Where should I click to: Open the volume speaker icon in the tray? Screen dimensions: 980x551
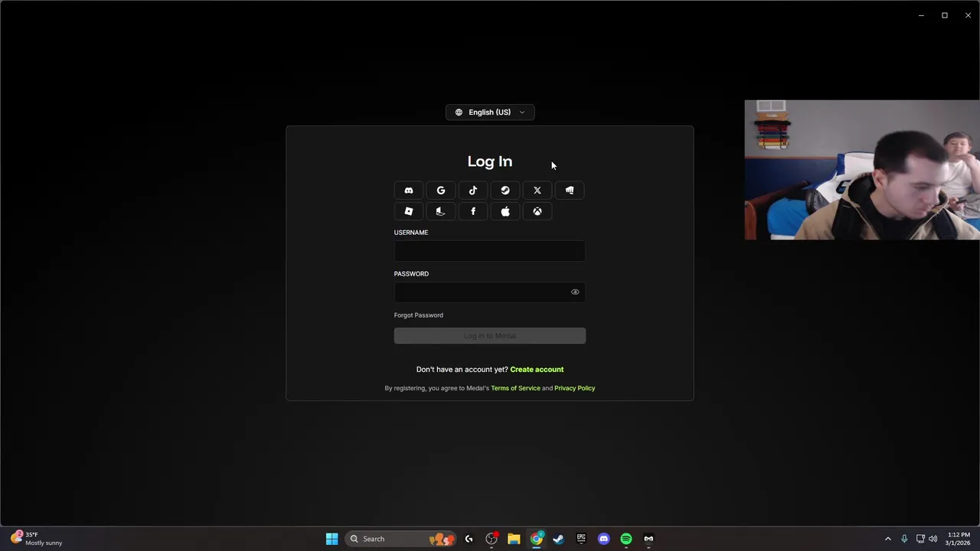tap(933, 539)
